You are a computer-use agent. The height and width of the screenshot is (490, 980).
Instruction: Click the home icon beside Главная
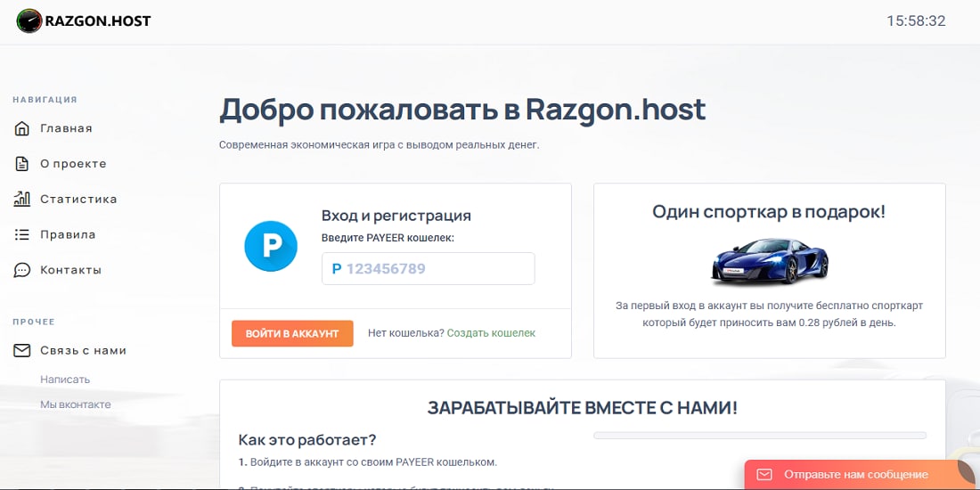point(22,129)
